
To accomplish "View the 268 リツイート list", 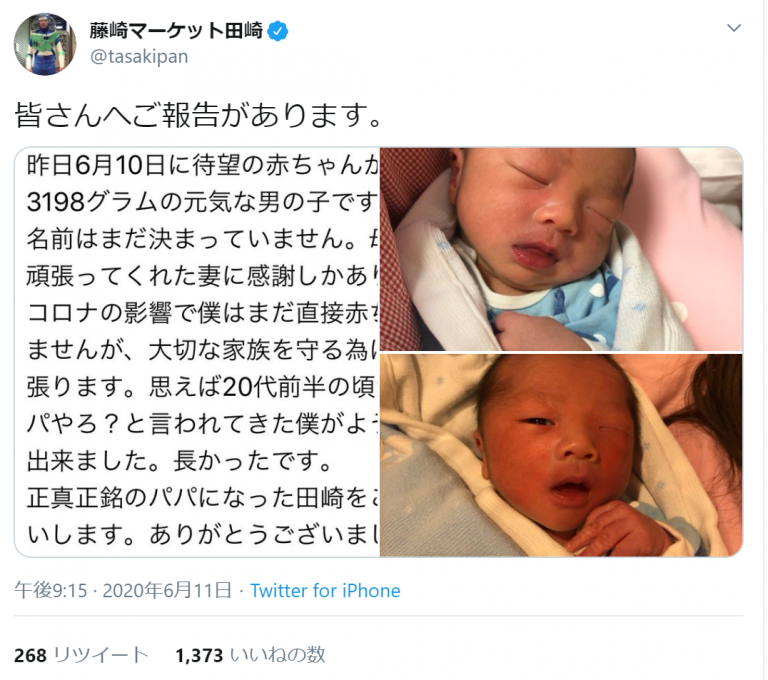I will [x=81, y=656].
